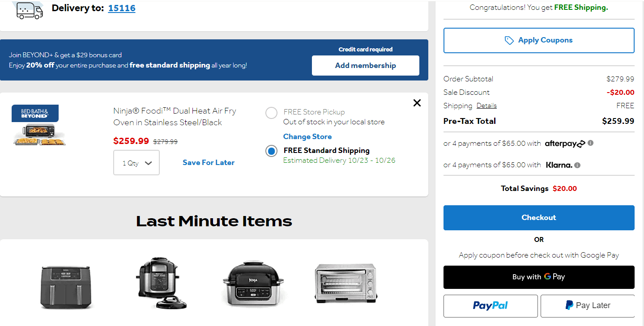Image resolution: width=644 pixels, height=326 pixels.
Task: Change delivery zip code 15116
Action: point(121,8)
